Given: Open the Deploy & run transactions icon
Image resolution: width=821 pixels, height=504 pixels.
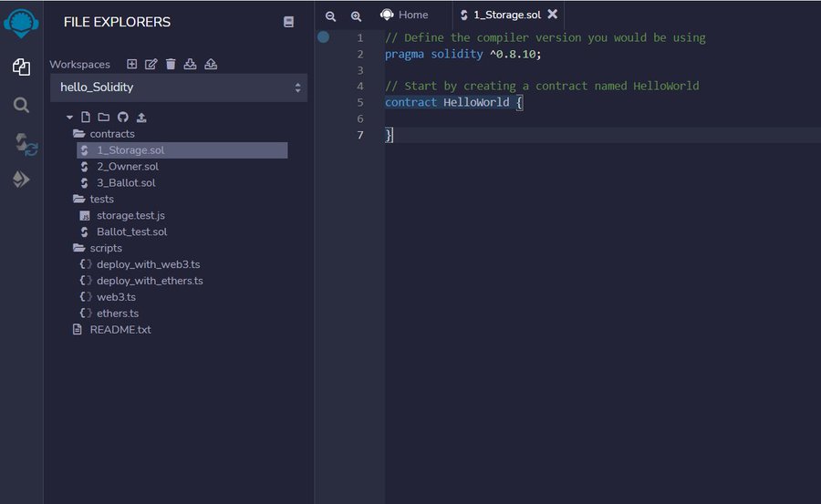Looking at the screenshot, I should (x=21, y=180).
